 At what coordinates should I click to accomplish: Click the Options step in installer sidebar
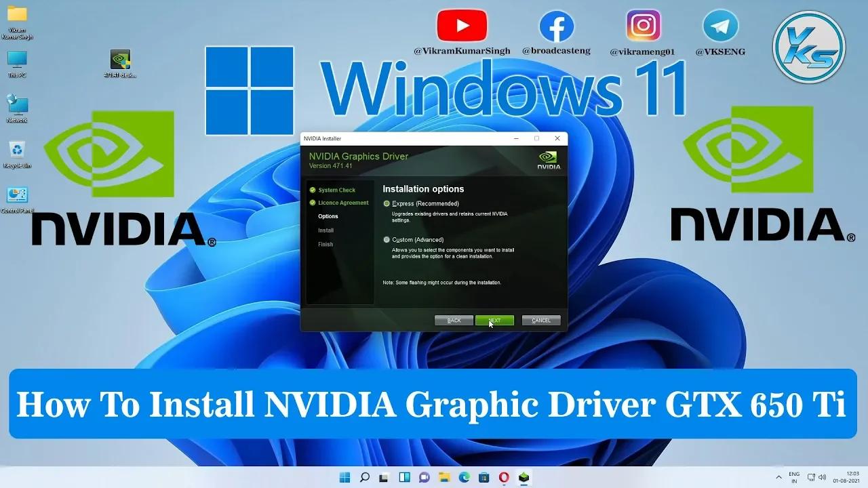[x=328, y=217]
